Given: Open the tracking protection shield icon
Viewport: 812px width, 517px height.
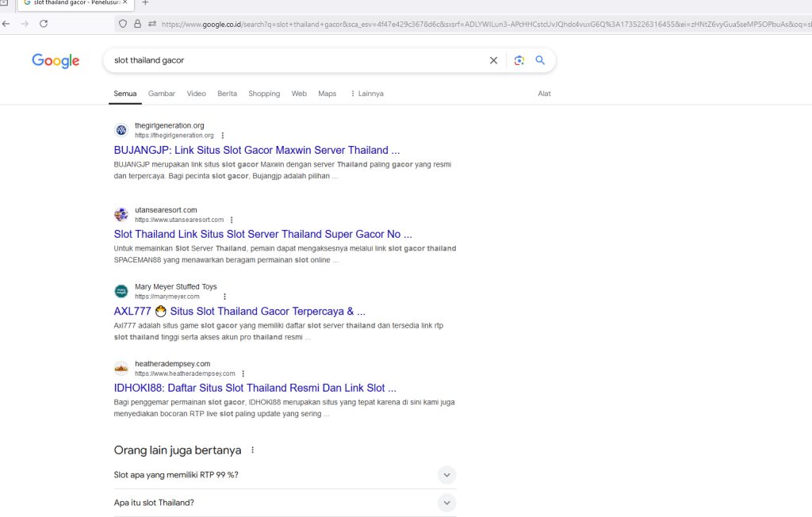Looking at the screenshot, I should (x=123, y=24).
